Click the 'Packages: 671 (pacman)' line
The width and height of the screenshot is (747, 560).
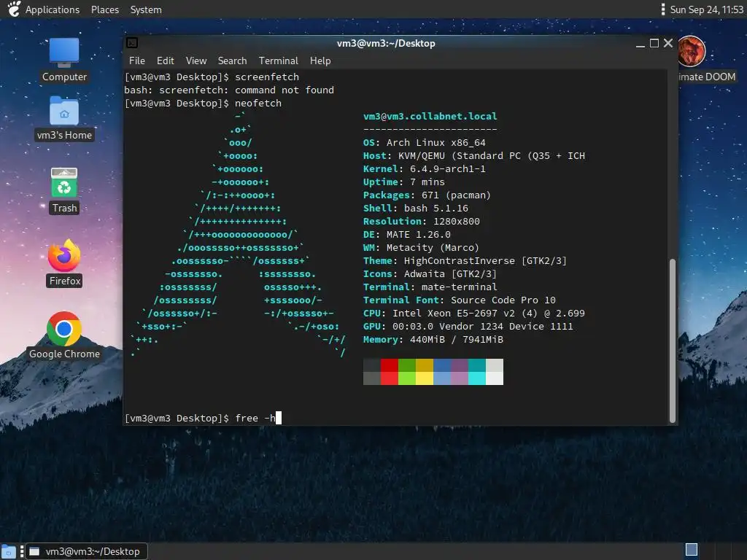pos(427,195)
